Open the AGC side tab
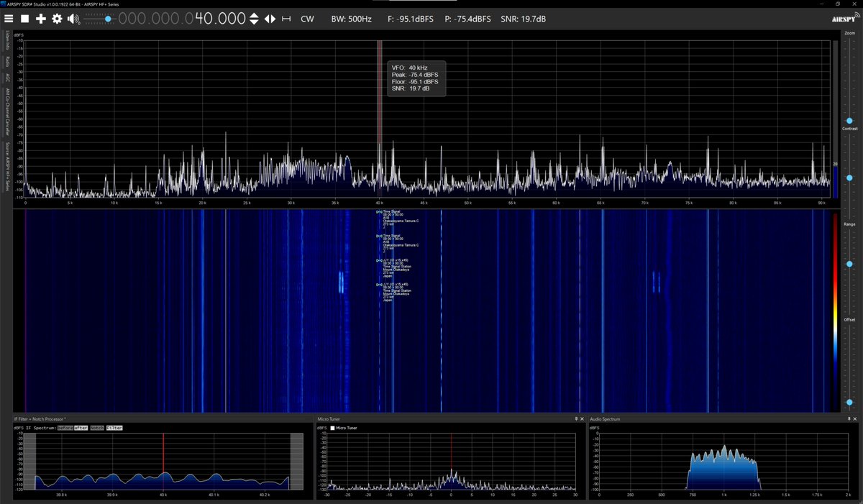Image resolution: width=863 pixels, height=504 pixels. tap(7, 77)
